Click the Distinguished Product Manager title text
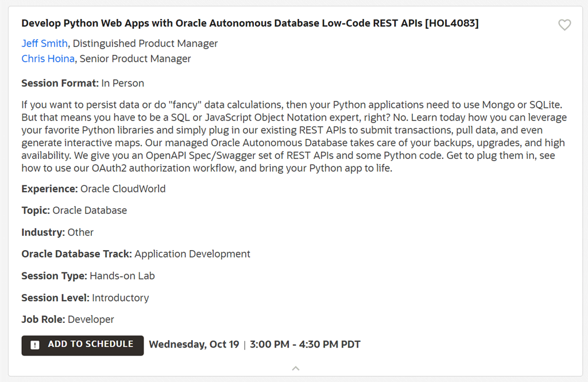Image resolution: width=588 pixels, height=382 pixels. (x=145, y=44)
